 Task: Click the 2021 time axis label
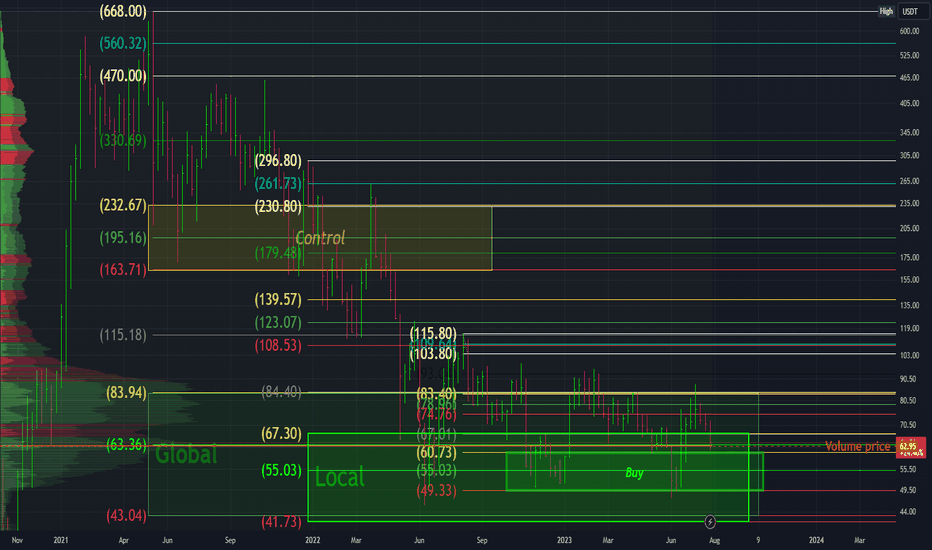pos(61,540)
